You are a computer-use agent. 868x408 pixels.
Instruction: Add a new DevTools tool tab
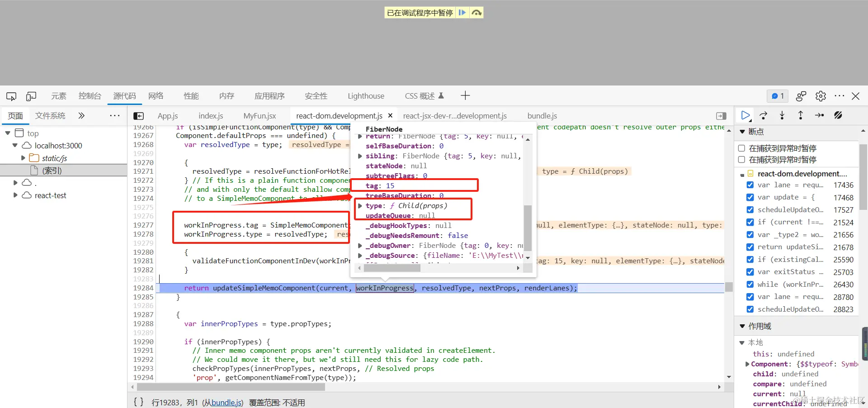tap(465, 95)
